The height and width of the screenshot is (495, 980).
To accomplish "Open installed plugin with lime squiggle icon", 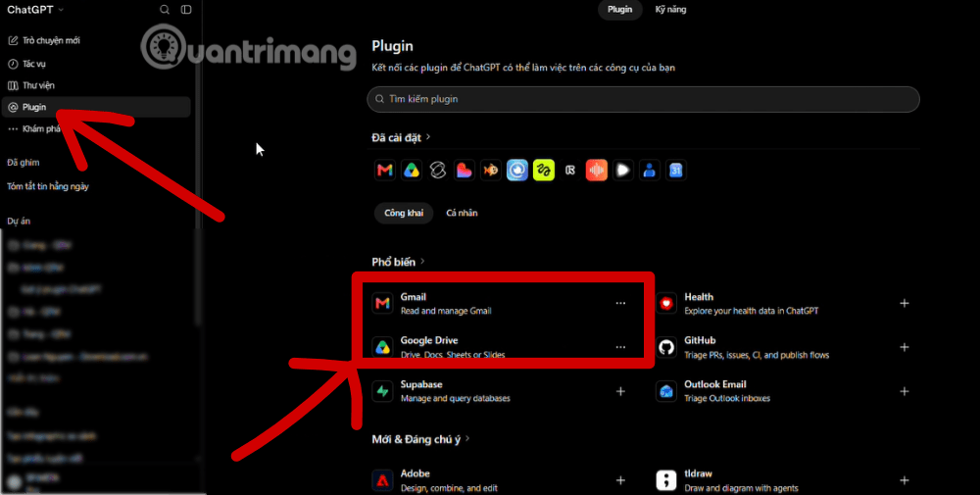I will pyautogui.click(x=544, y=170).
